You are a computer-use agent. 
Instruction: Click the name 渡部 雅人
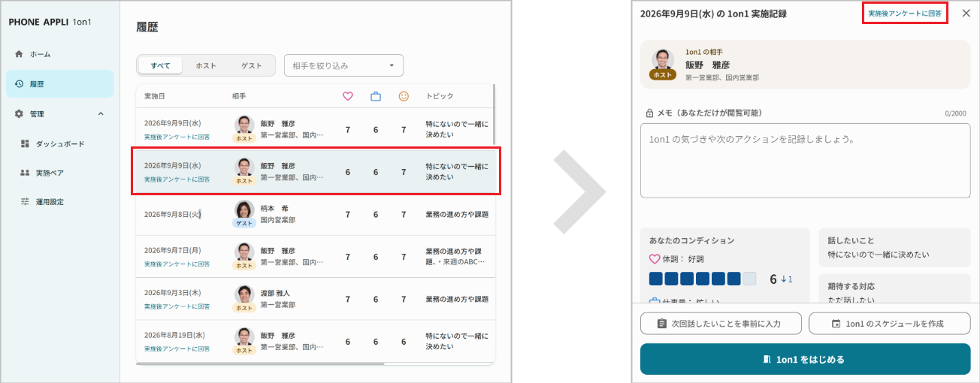coord(275,294)
